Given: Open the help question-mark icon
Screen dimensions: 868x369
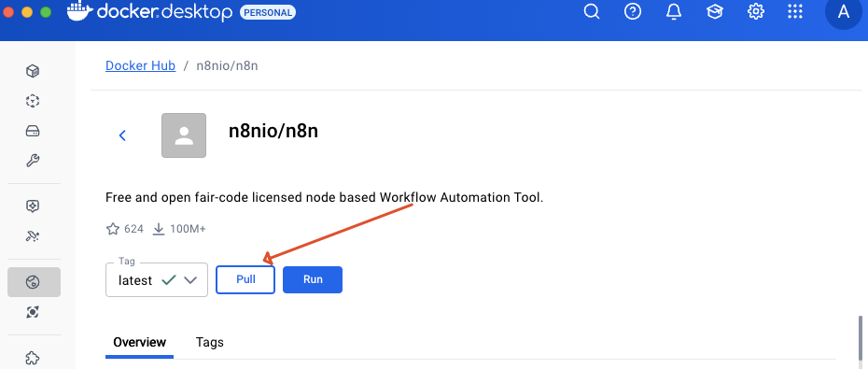Looking at the screenshot, I should [633, 11].
